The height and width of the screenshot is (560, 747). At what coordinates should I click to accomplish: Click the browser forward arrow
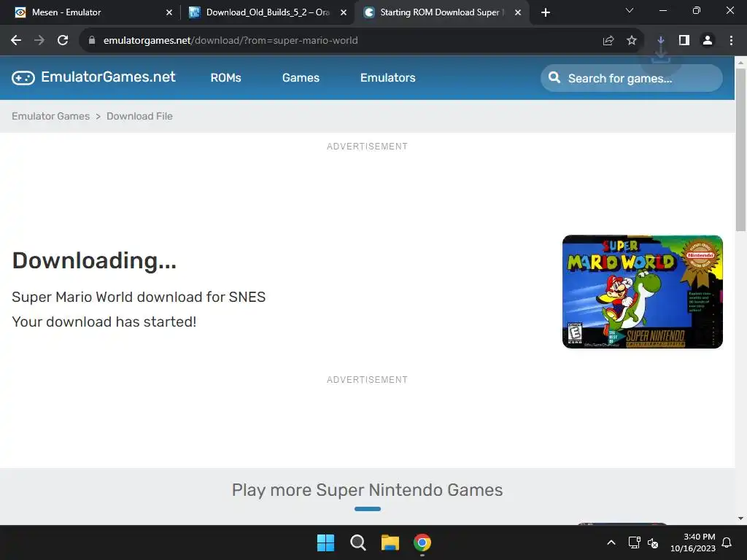click(x=39, y=41)
